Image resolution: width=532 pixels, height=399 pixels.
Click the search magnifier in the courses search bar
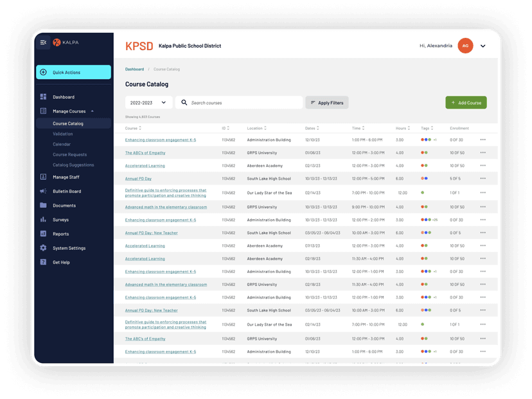[183, 102]
